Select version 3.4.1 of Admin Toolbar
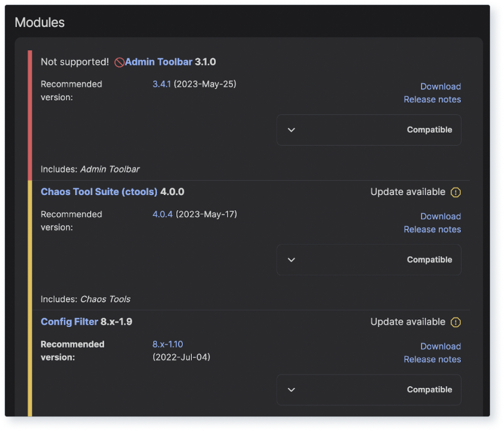Viewport: 504px width, 431px height. point(161,84)
